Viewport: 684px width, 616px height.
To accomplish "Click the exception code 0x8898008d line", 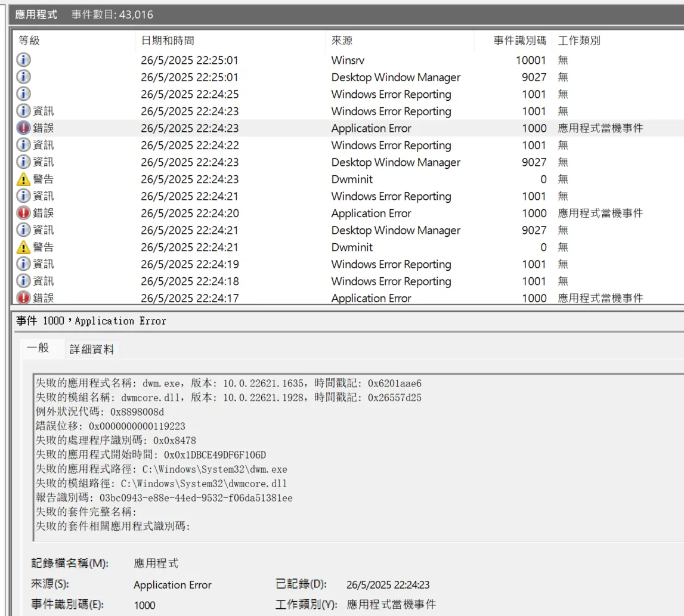I will coord(100,412).
